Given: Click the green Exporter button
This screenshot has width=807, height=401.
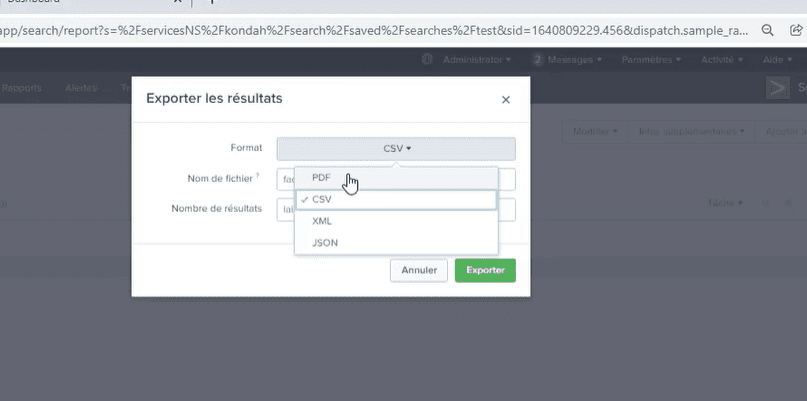Looking at the screenshot, I should [x=485, y=270].
